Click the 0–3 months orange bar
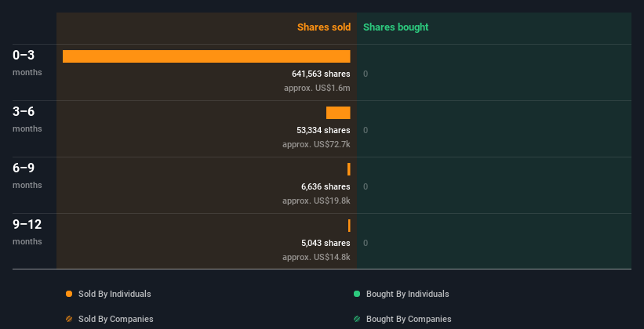Viewport: 644px width, 329px height. coord(206,56)
